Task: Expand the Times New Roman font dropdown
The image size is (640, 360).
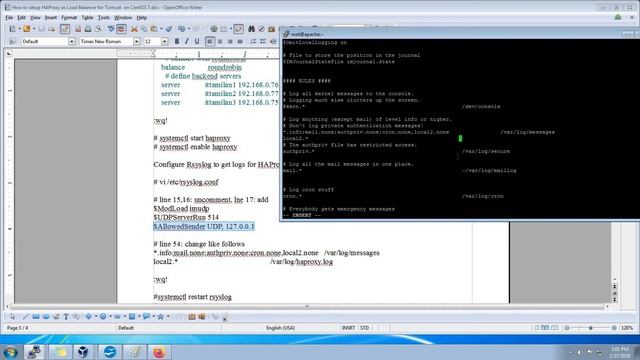Action: (x=136, y=41)
